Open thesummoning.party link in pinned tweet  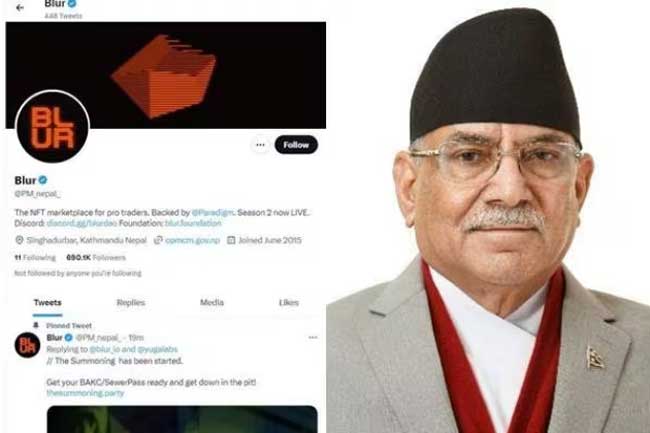coord(85,393)
